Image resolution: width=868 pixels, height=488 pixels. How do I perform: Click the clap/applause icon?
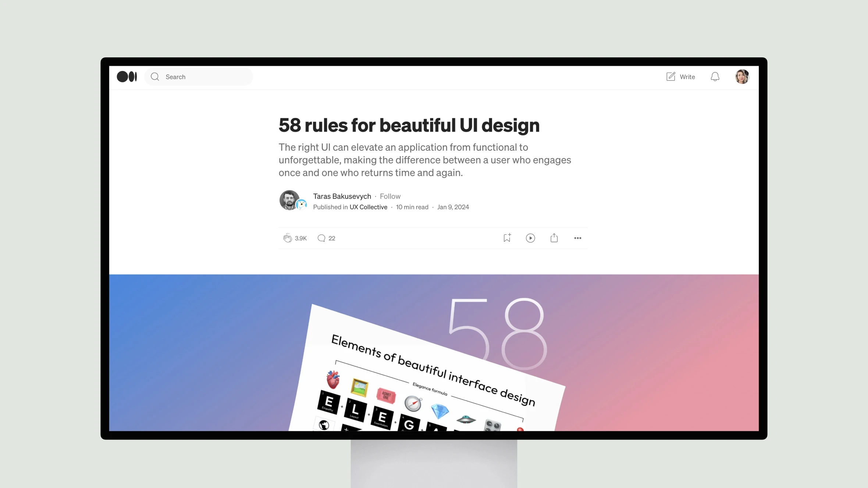[287, 238]
